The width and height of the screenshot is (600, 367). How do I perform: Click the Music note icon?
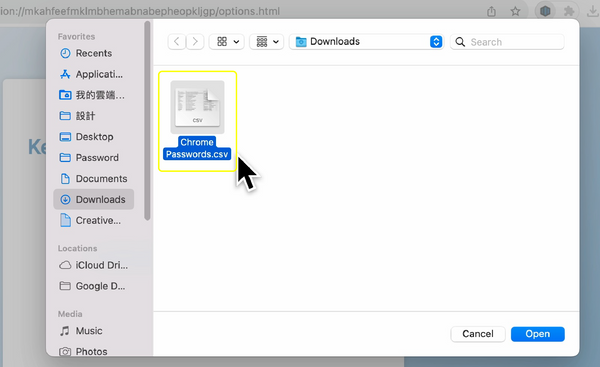65,331
